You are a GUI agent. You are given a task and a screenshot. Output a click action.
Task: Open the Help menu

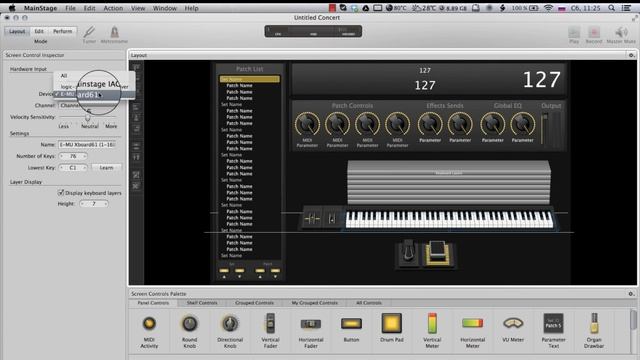(191, 8)
